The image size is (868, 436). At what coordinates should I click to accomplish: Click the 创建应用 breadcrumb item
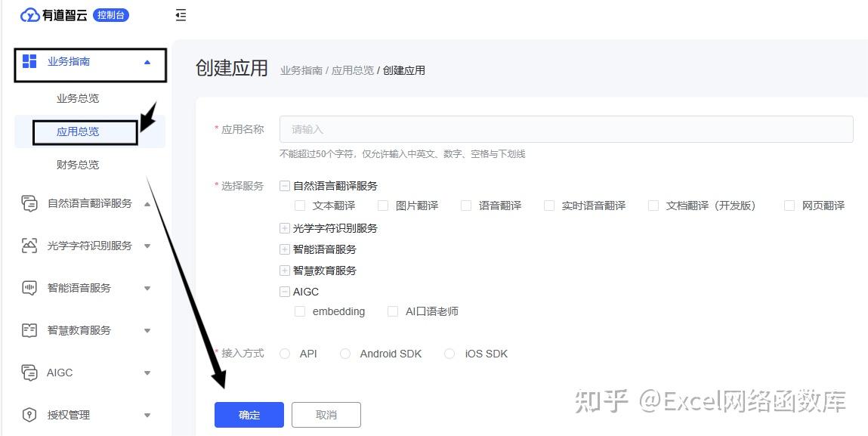tap(404, 70)
